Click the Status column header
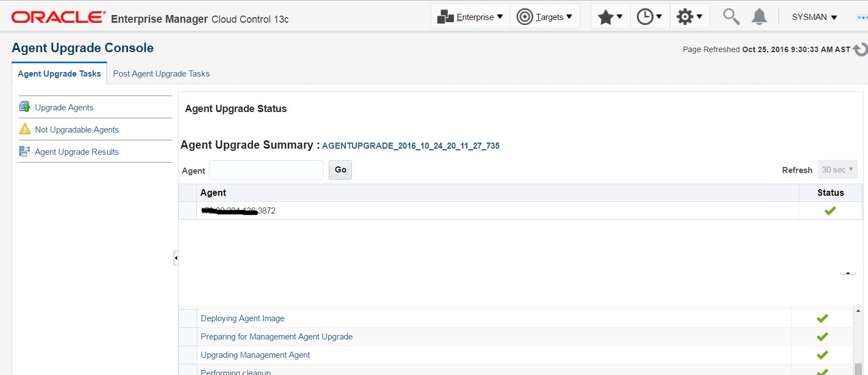Screen dimensions: 868x375 830,192
